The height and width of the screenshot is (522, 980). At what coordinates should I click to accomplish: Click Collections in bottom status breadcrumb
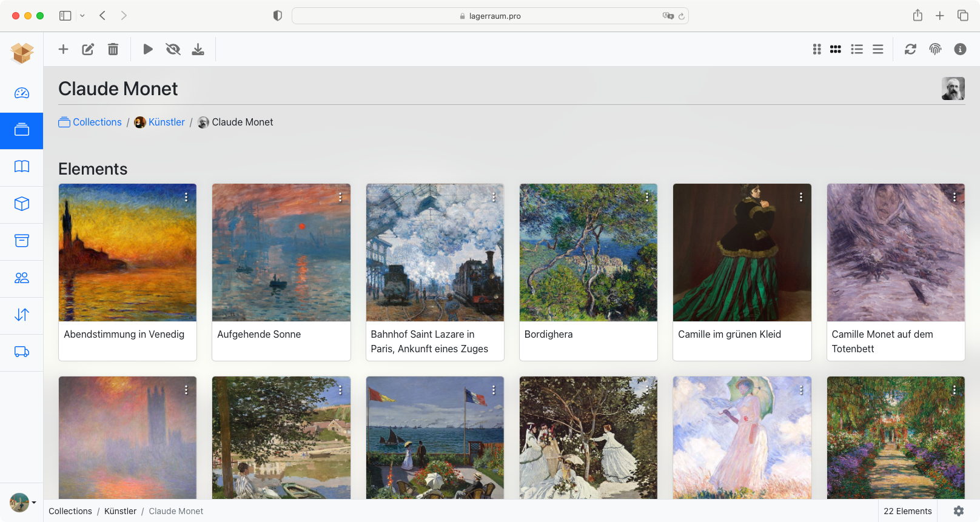click(70, 511)
